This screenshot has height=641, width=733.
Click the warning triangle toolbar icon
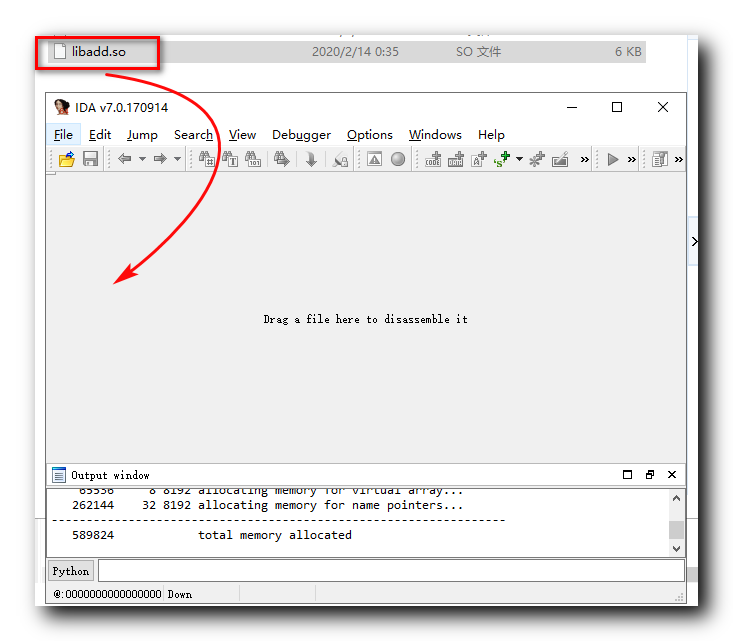tap(374, 159)
